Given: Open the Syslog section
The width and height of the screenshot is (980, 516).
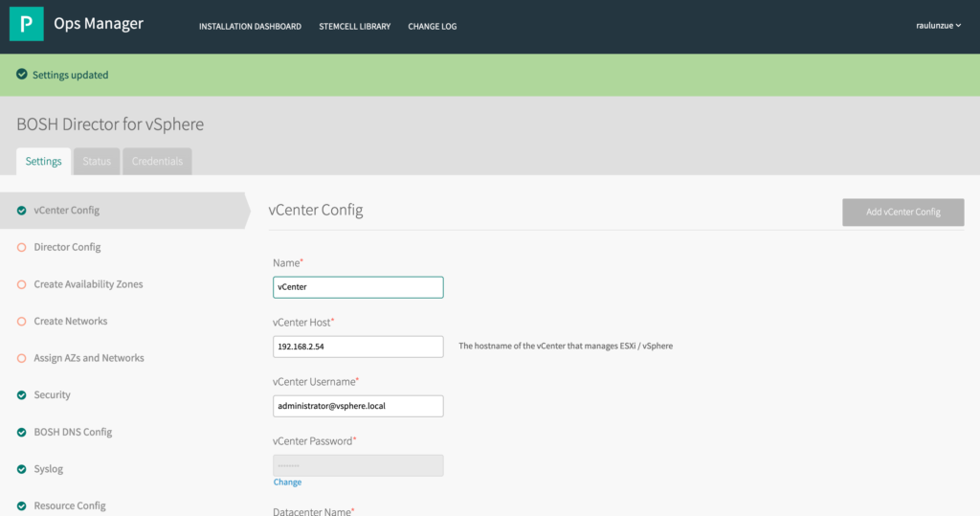Looking at the screenshot, I should (x=48, y=468).
